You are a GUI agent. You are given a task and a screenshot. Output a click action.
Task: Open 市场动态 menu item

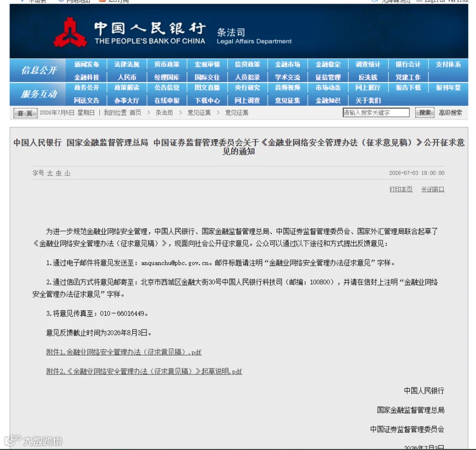[x=328, y=88]
